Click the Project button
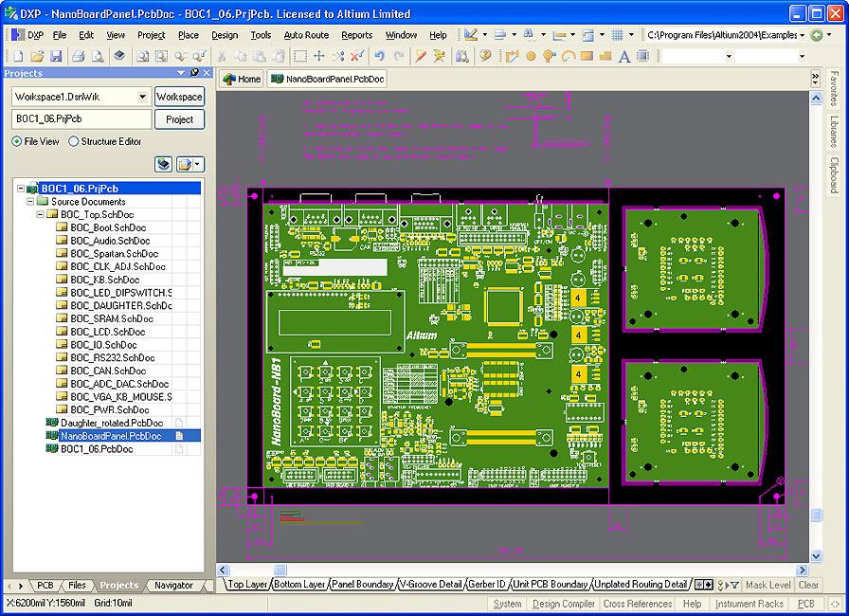 pyautogui.click(x=179, y=119)
